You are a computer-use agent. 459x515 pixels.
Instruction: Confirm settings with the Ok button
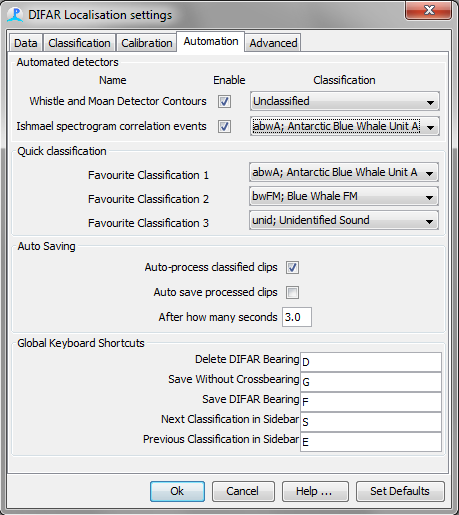[x=177, y=491]
